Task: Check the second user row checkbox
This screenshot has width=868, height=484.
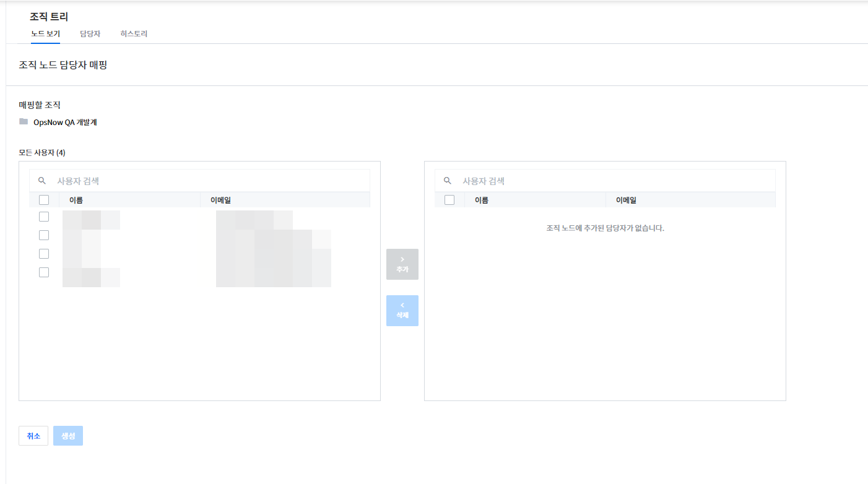Action: [x=44, y=235]
